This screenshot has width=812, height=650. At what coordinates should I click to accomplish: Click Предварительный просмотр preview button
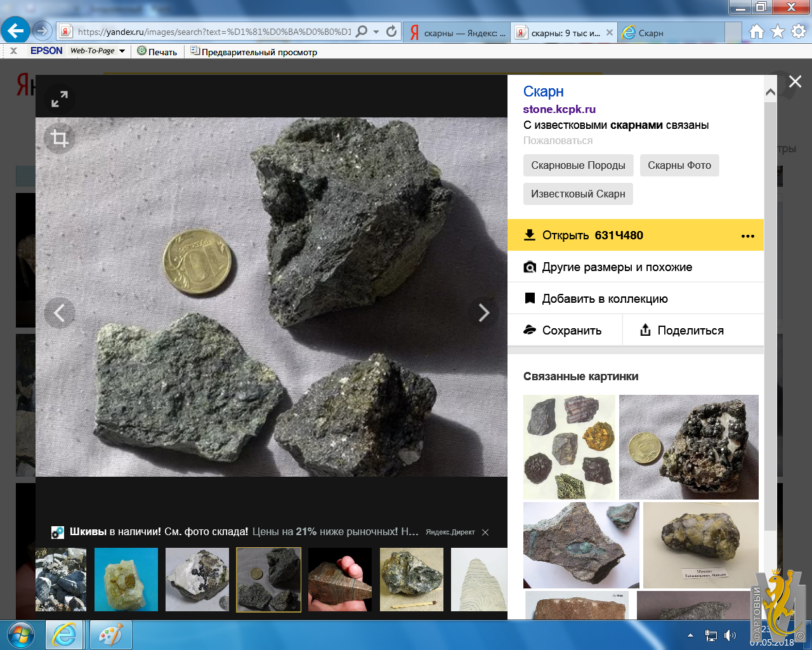[x=254, y=51]
